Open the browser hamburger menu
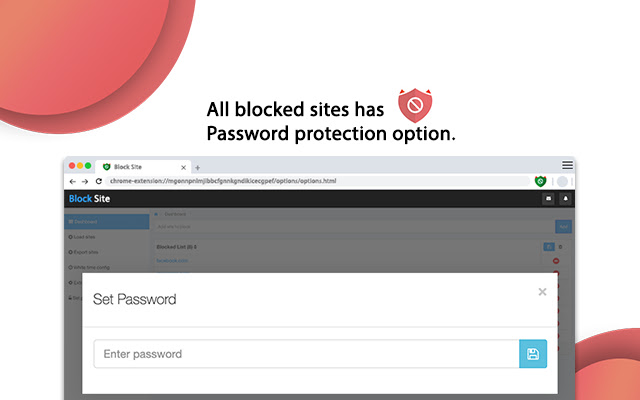 (567, 165)
